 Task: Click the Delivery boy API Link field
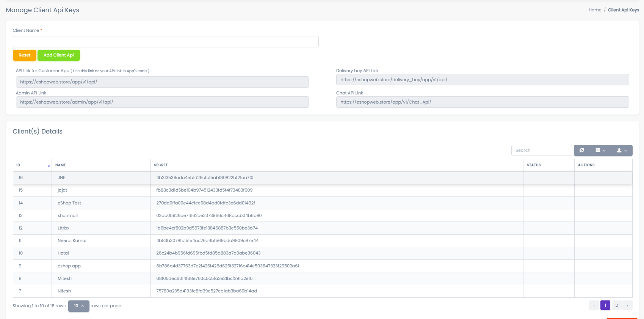[x=483, y=80]
